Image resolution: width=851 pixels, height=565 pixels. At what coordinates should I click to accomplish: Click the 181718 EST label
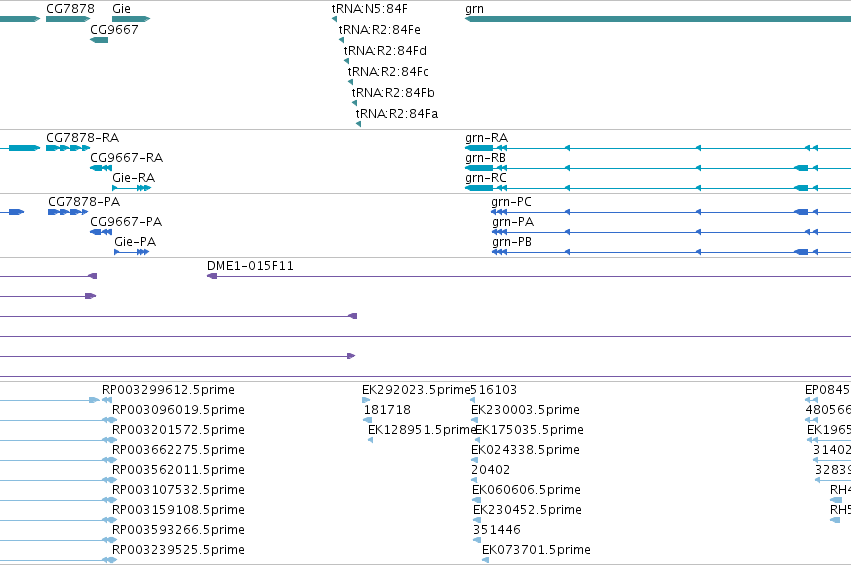387,410
